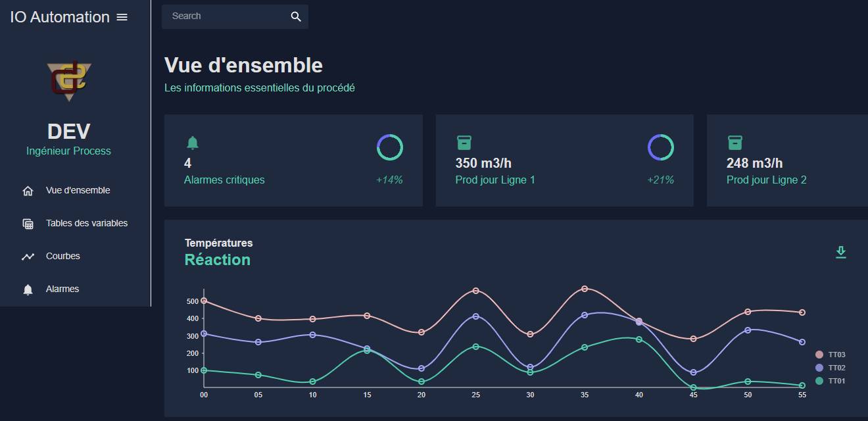Toggle the TT01 legend entry
This screenshot has height=421, width=868.
coord(830,381)
